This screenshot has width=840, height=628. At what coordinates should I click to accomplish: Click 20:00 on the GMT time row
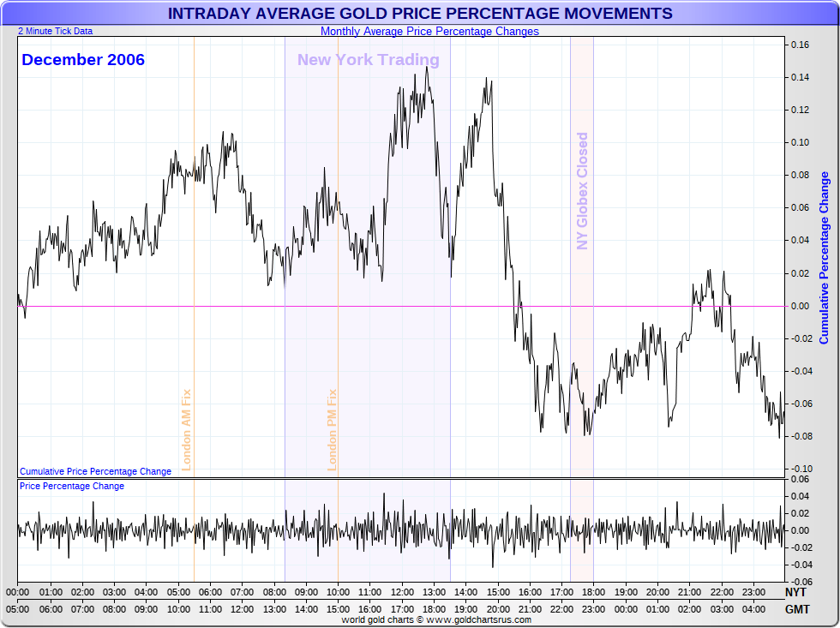[x=498, y=609]
